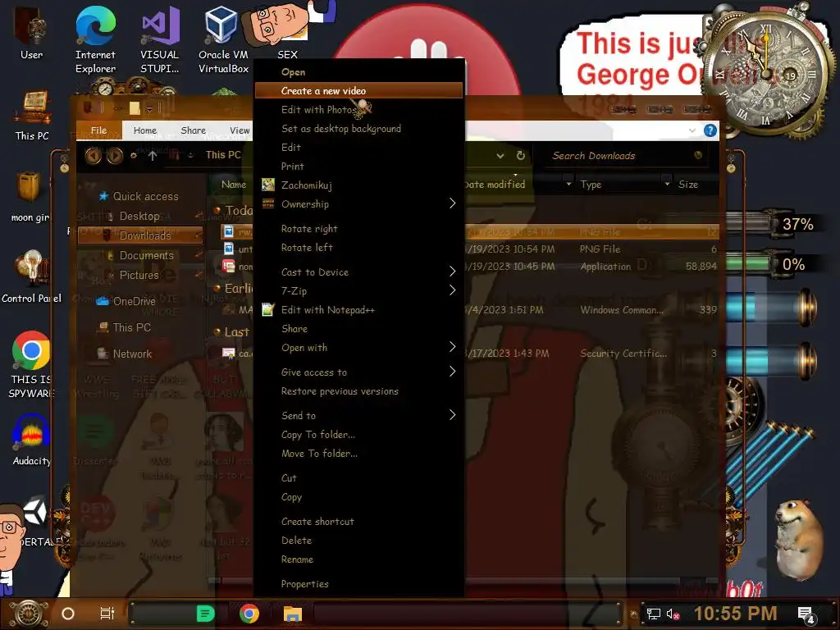
Task: Sort by Date modified column header
Action: (x=495, y=185)
